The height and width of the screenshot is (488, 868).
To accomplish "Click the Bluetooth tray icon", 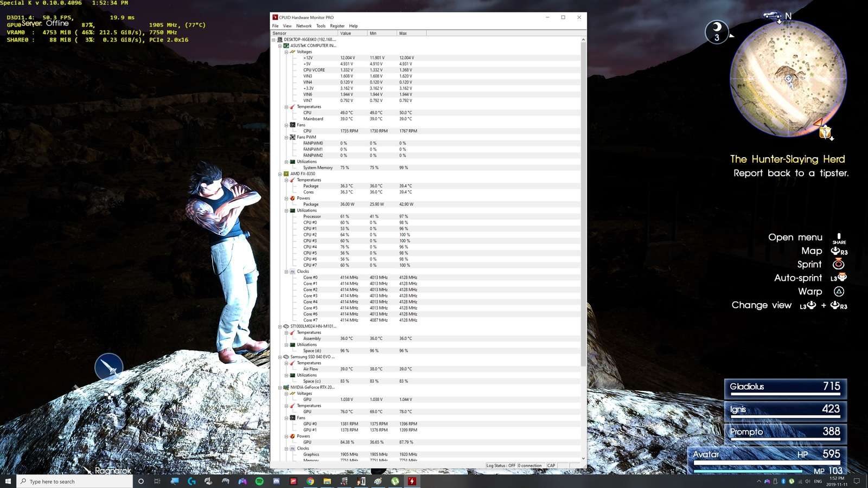I will point(783,481).
